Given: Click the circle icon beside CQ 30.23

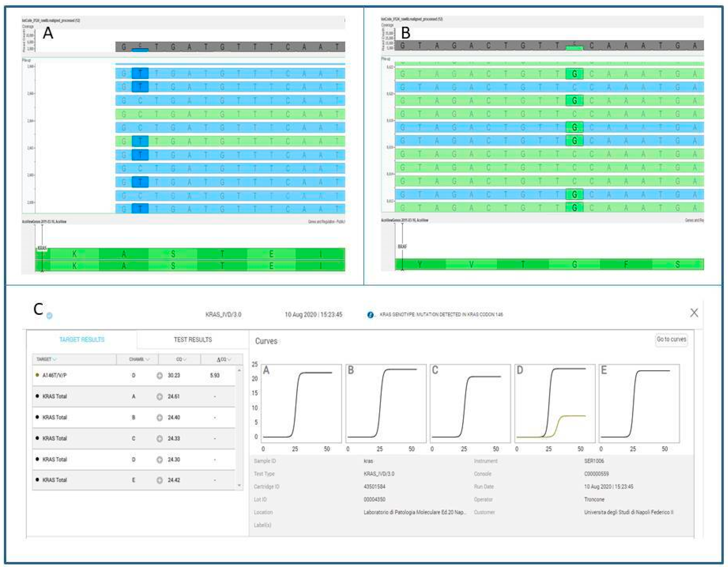Looking at the screenshot, I should click(x=160, y=376).
